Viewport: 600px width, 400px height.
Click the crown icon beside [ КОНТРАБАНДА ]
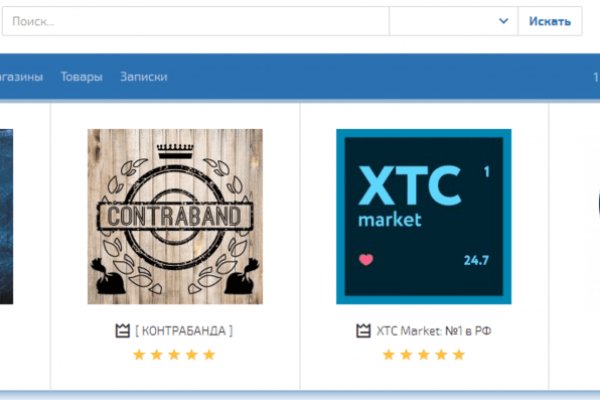click(124, 330)
